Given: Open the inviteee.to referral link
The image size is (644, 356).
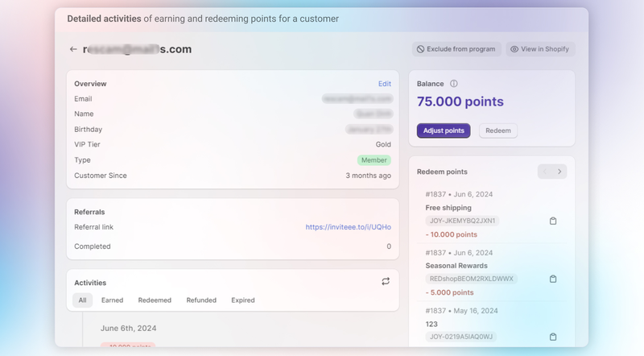Looking at the screenshot, I should (348, 227).
